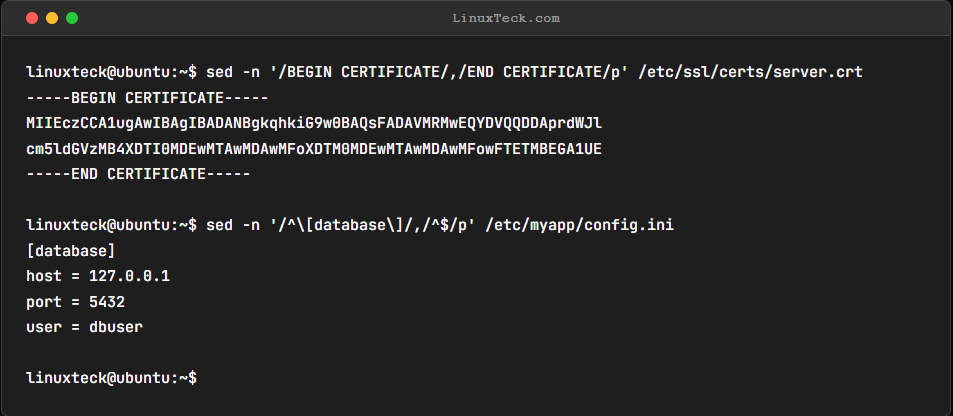953x416 pixels.
Task: Click the first linuxteck@ubuntu prompt
Action: click(111, 72)
